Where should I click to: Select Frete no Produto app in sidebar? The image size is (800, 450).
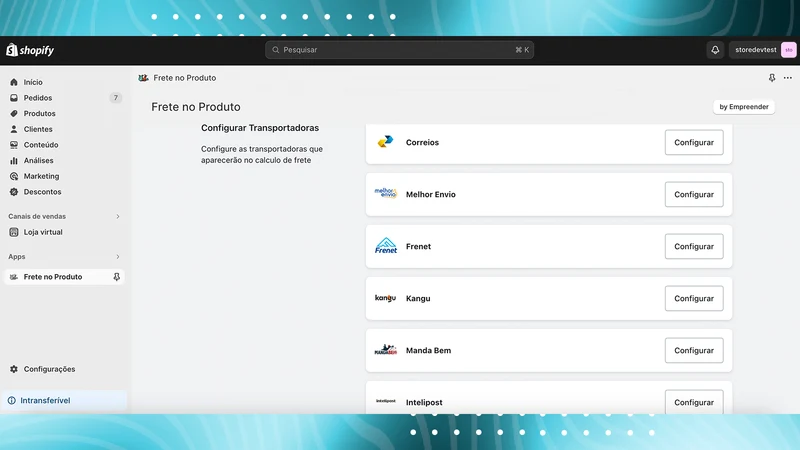[64, 277]
